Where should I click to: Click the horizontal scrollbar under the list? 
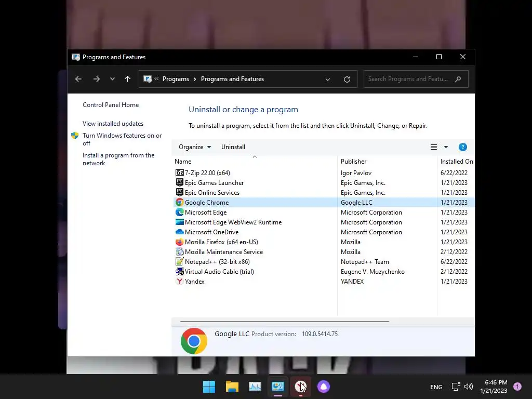pyautogui.click(x=284, y=321)
